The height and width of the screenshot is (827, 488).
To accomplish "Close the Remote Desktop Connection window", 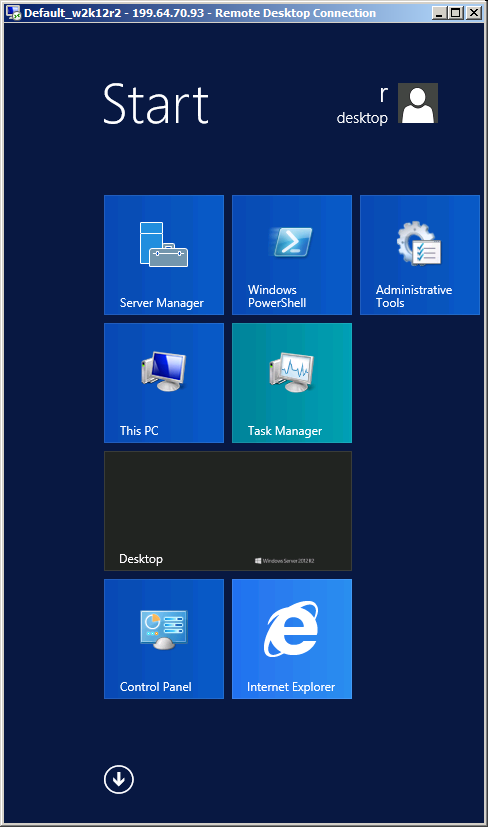I will point(474,13).
